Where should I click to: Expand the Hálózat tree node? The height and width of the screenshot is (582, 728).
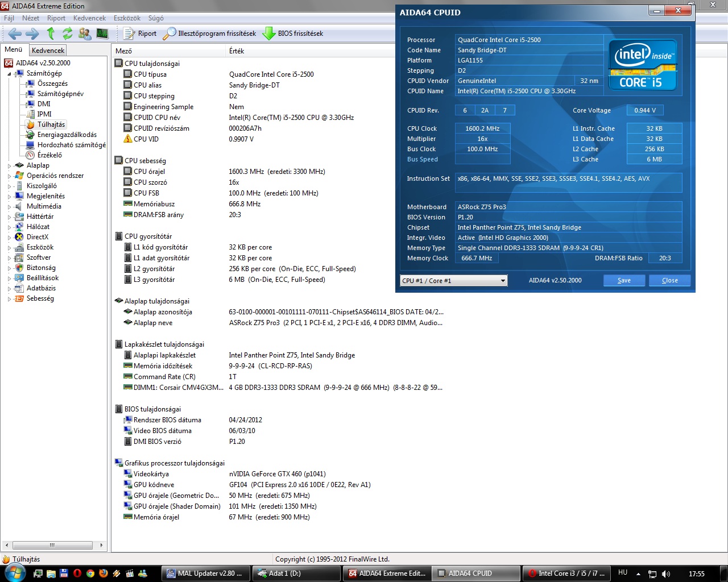point(9,227)
